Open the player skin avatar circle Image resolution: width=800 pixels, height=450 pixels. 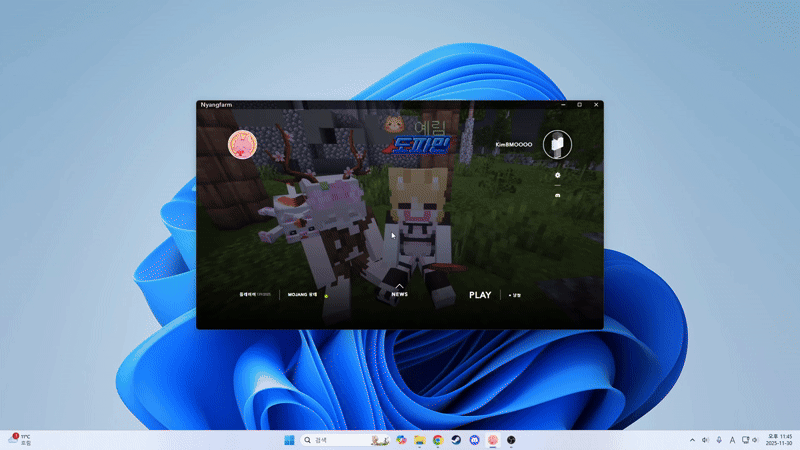point(556,145)
